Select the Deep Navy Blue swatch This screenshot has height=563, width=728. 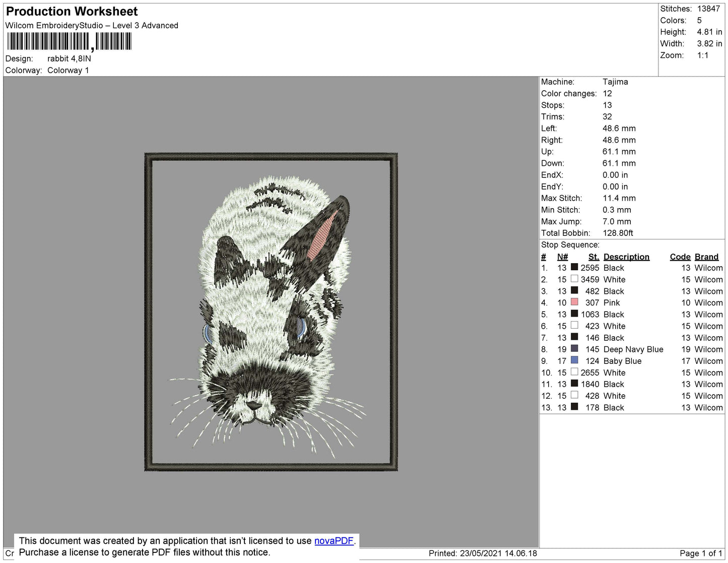574,348
